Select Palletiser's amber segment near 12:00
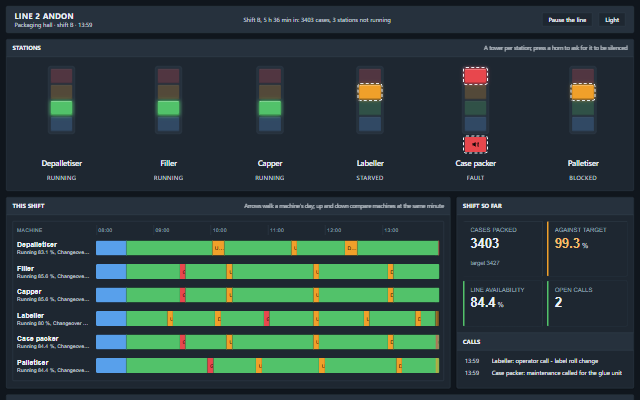Screen dimensions: 640x400 tap(322, 365)
